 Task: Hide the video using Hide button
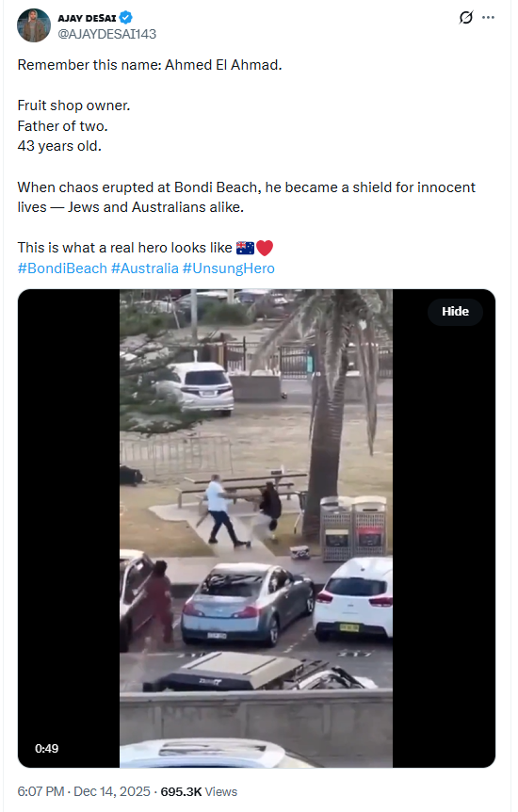[x=455, y=311]
